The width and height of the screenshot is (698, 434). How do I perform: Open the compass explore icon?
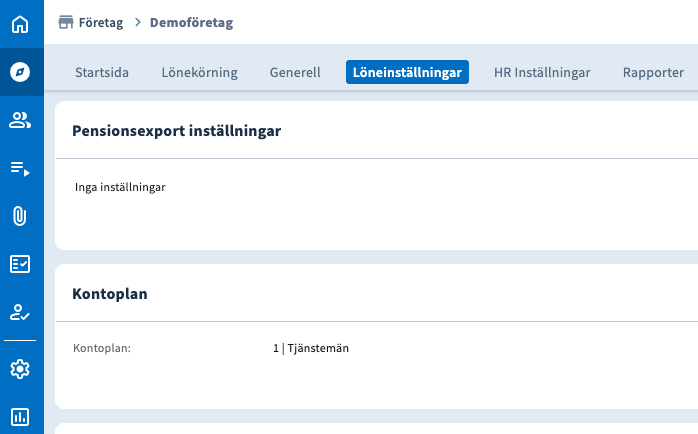(x=20, y=72)
